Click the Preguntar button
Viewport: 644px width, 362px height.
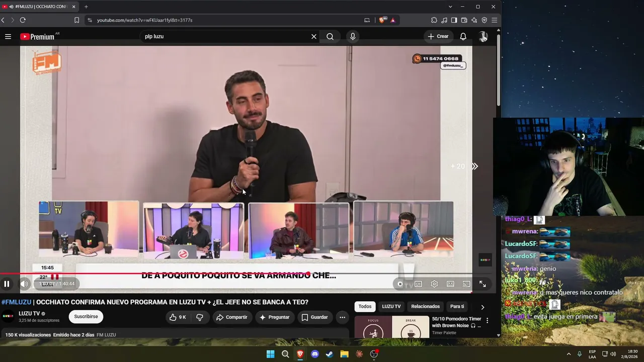[x=274, y=317]
